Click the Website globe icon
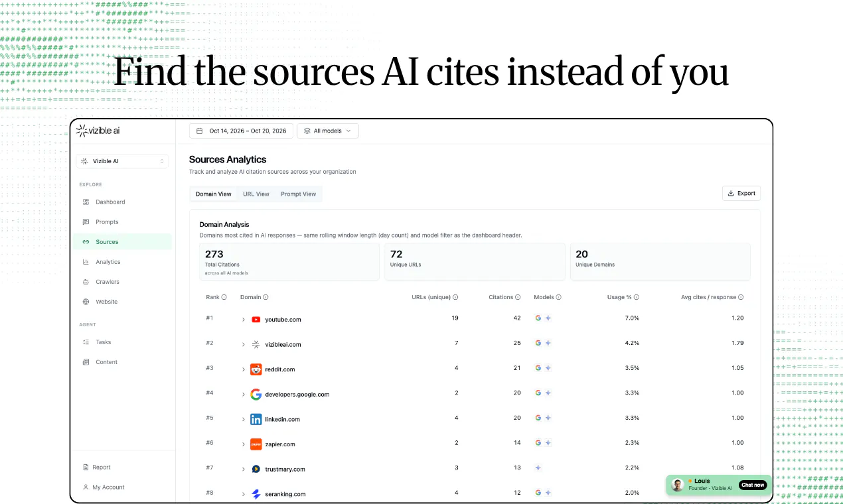The image size is (843, 504). pos(86,302)
